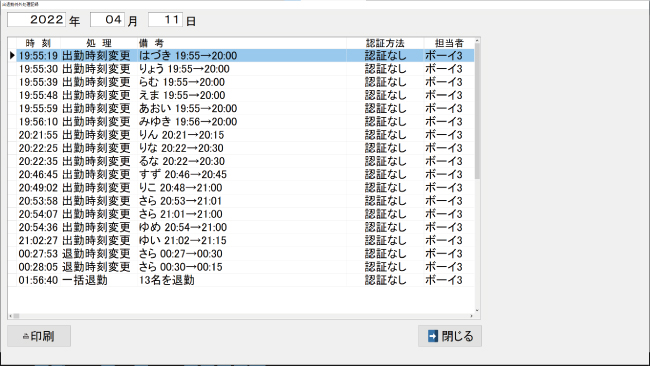This screenshot has height=366, width=650.
Task: Click remark ゆめ 20:54→21:00
Action: pyautogui.click(x=183, y=228)
